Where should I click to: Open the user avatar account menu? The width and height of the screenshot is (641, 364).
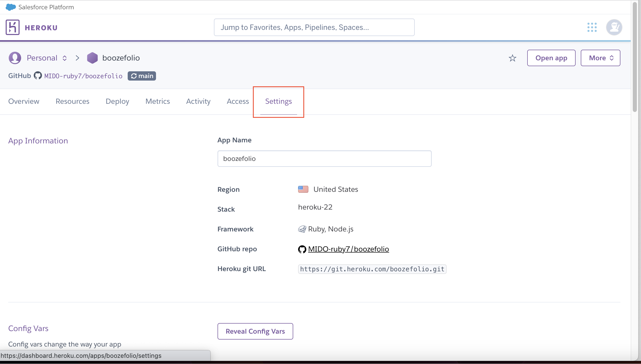point(614,27)
